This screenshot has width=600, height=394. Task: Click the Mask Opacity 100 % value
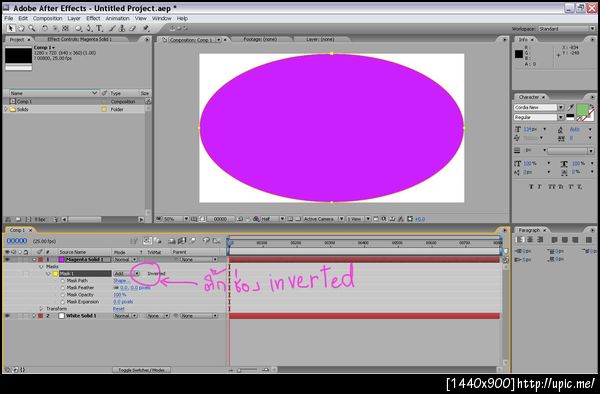[x=120, y=295]
